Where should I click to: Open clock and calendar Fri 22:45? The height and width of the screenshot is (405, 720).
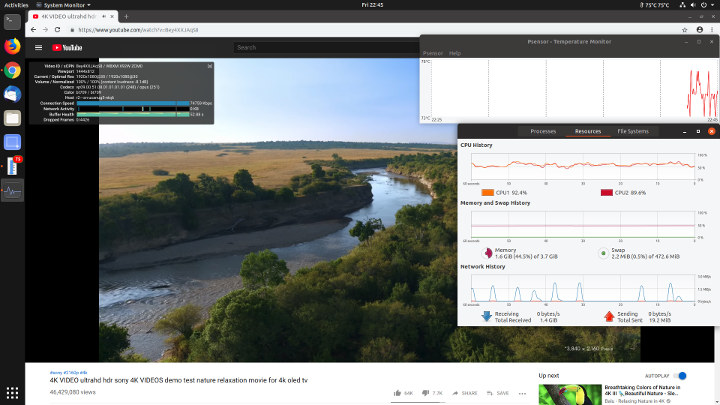coord(372,5)
